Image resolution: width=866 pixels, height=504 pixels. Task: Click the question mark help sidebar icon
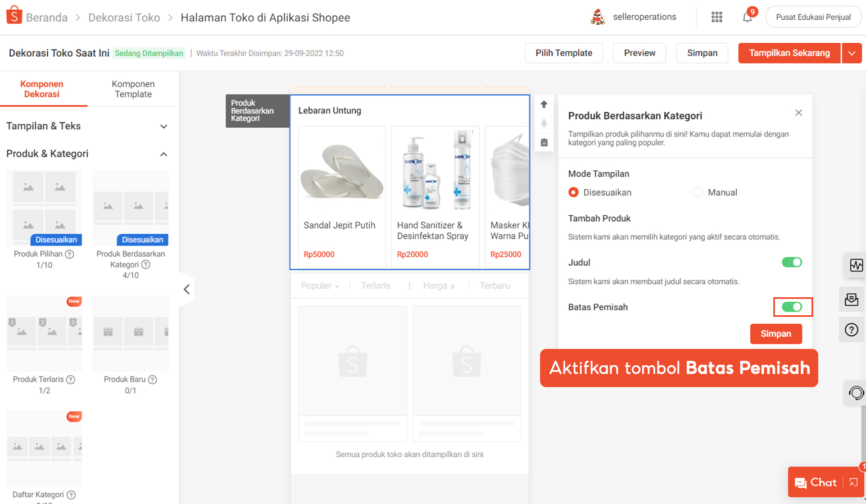851,330
